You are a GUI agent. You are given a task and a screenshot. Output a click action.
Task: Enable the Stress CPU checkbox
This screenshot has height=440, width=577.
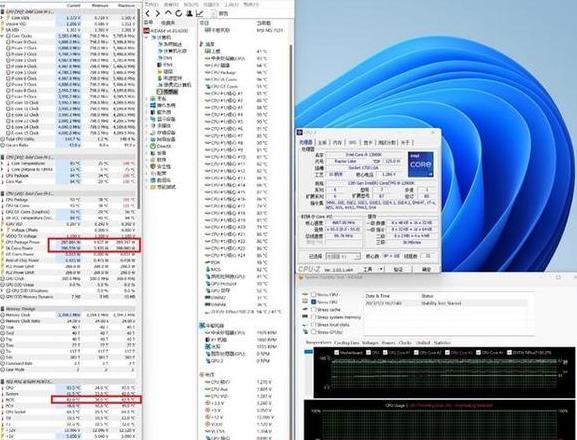point(314,294)
